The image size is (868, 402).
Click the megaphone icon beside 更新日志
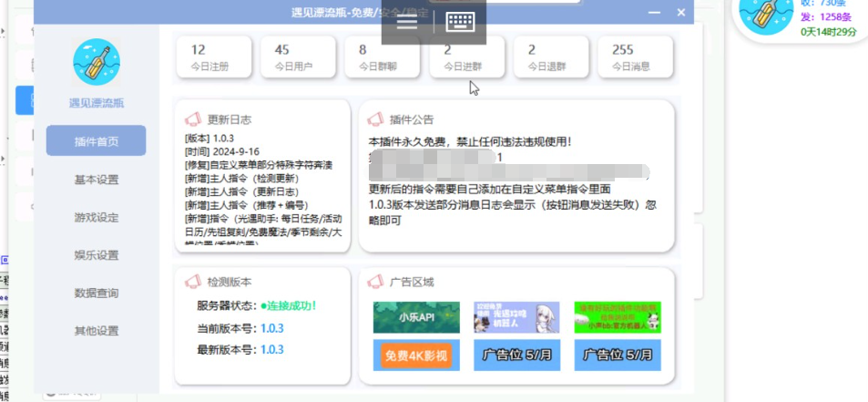pyautogui.click(x=193, y=119)
